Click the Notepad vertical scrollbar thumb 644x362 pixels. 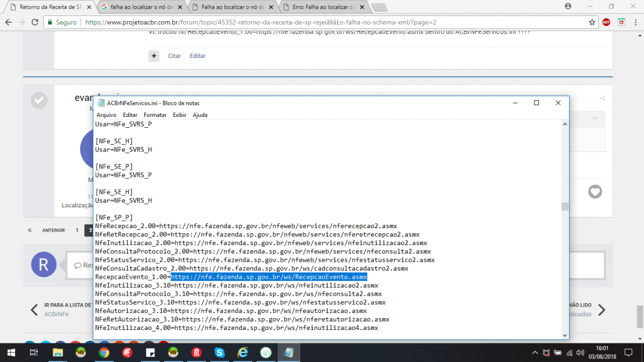pos(565,207)
